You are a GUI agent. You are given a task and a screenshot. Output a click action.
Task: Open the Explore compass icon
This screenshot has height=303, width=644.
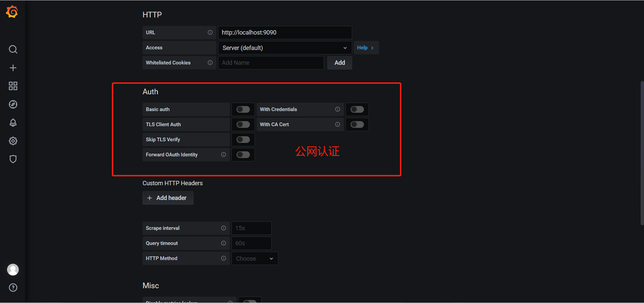[x=13, y=104]
